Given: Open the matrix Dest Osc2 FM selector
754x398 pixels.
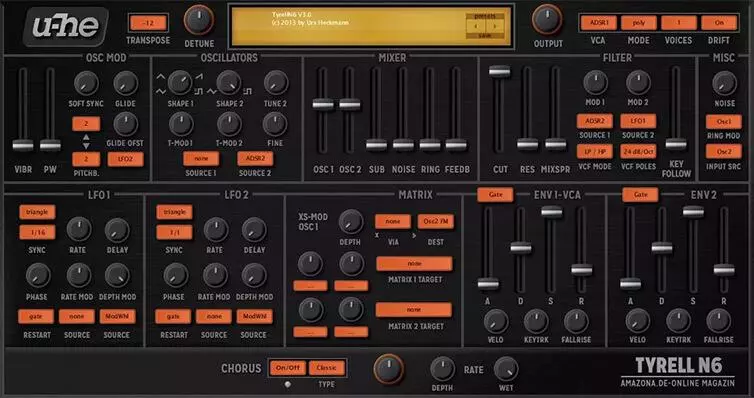Looking at the screenshot, I should coord(436,222).
